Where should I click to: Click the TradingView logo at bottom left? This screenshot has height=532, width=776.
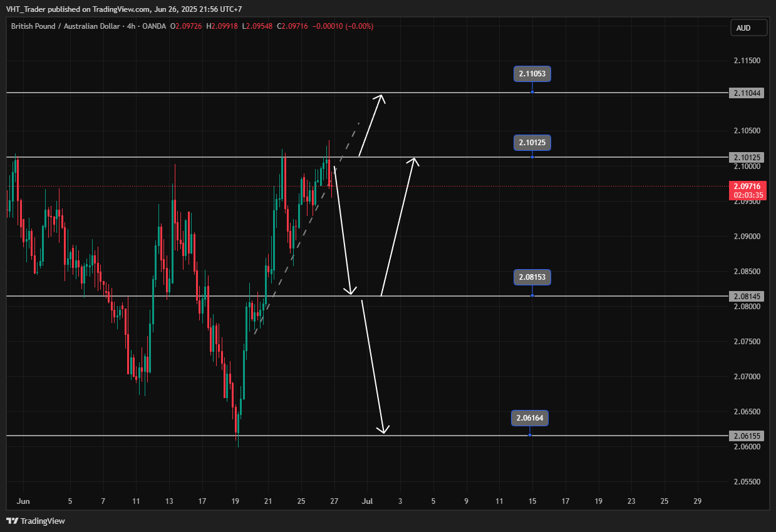(36, 521)
